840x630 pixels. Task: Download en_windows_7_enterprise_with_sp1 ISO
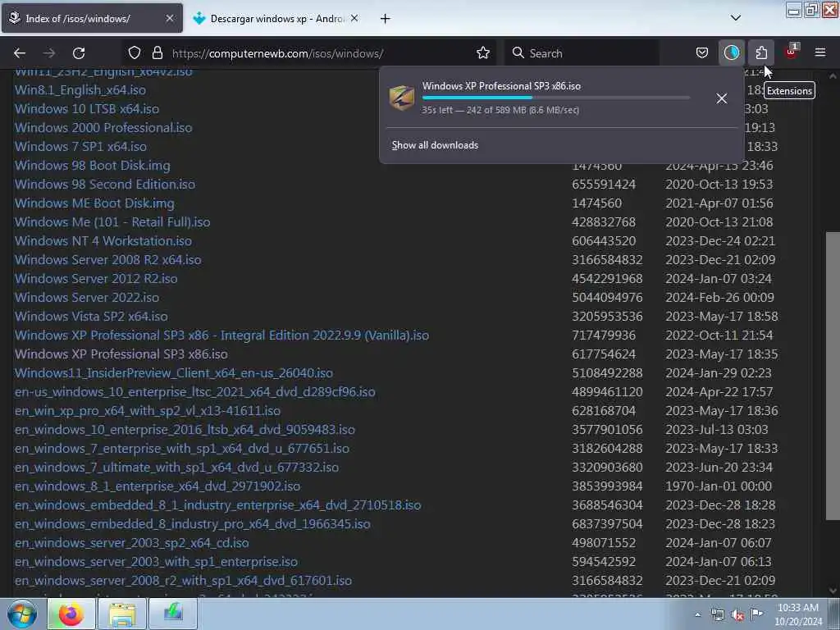click(x=181, y=449)
